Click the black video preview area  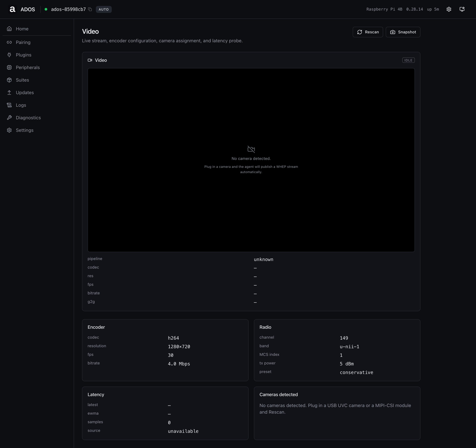[x=251, y=160]
